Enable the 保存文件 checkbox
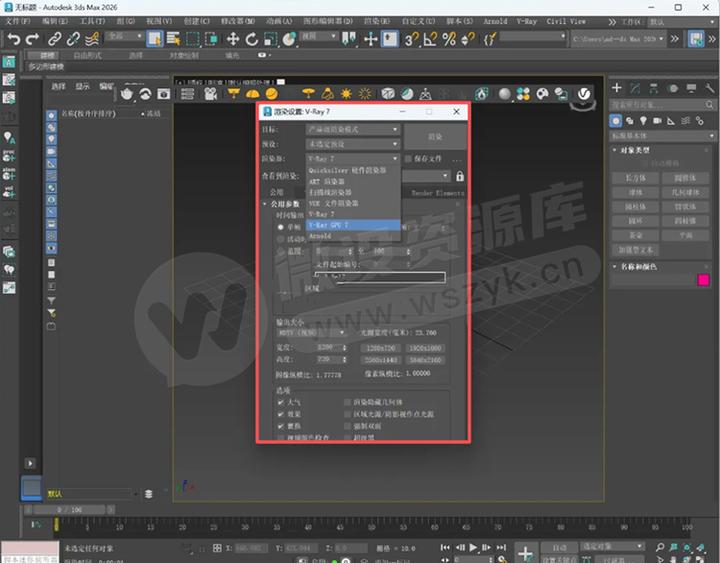Screen dimensions: 720x563 coord(407,159)
